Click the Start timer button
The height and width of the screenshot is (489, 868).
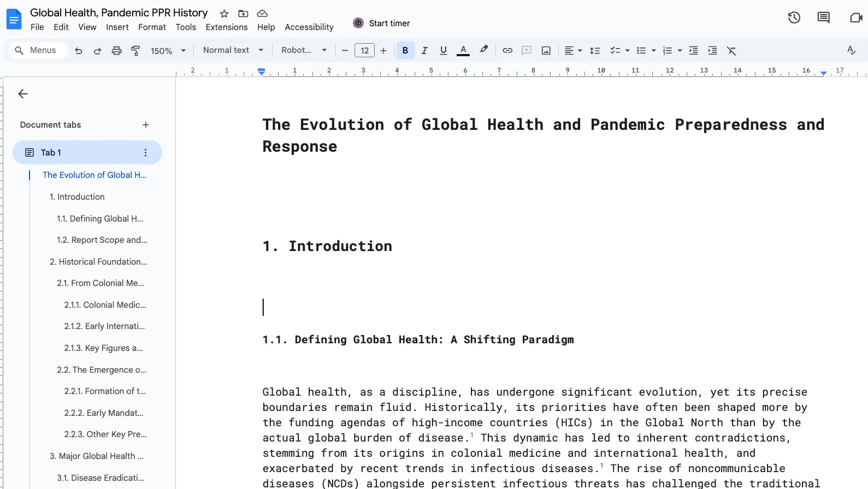[381, 23]
